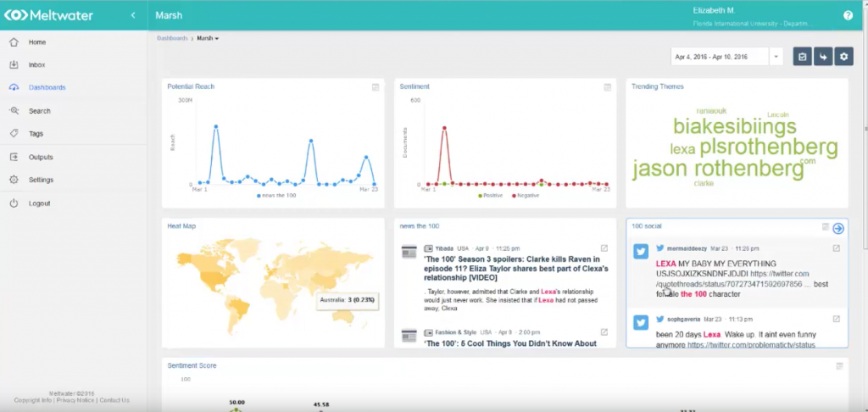The height and width of the screenshot is (412, 868).
Task: Open the Home icon in sidebar
Action: (x=14, y=42)
